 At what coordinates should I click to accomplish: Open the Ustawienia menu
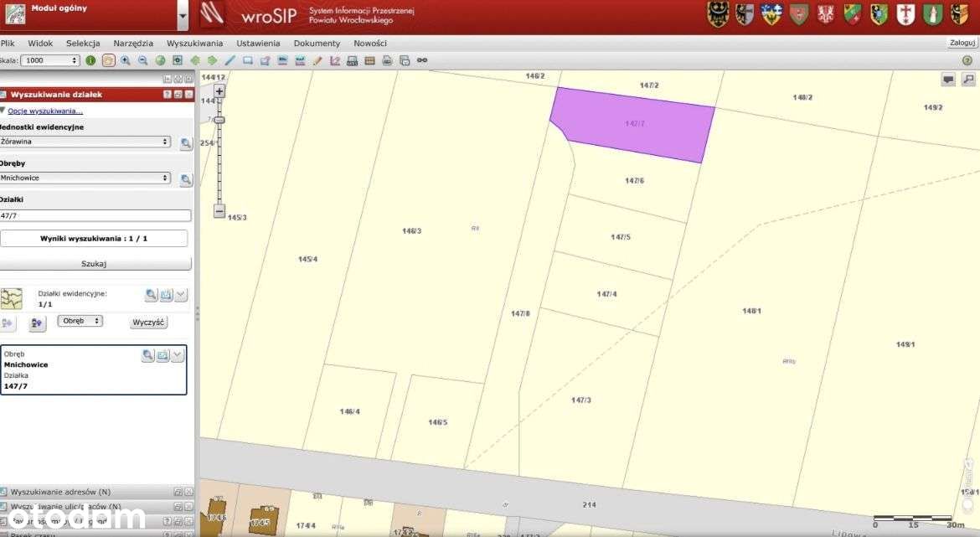click(258, 43)
